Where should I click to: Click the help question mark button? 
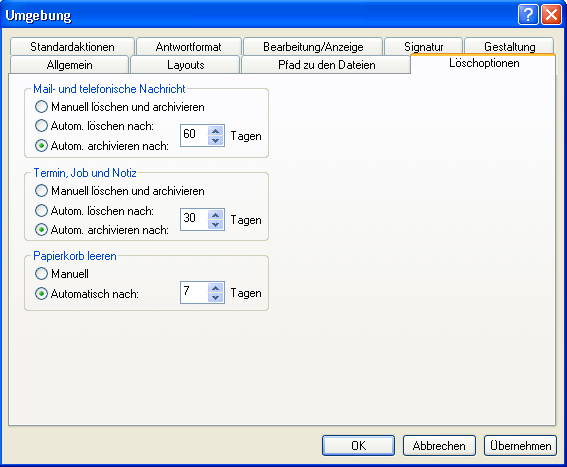pyautogui.click(x=528, y=15)
